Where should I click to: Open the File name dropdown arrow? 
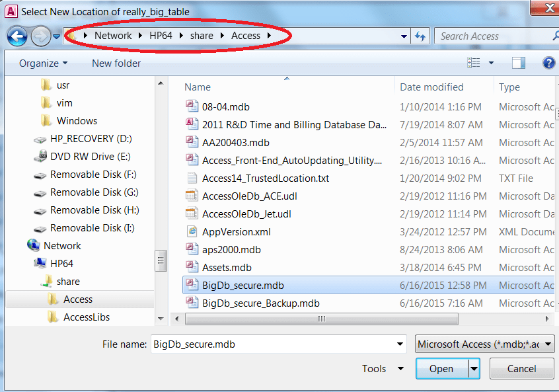tap(400, 344)
